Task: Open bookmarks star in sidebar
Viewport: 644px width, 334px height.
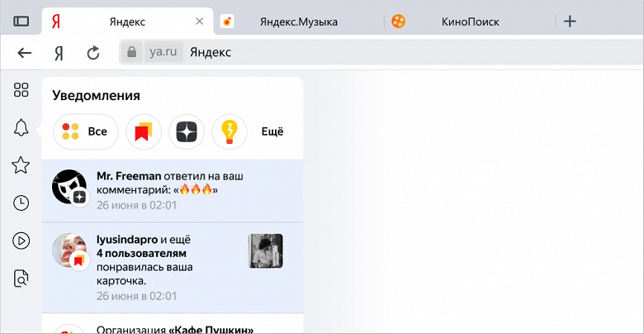Action: (x=21, y=165)
